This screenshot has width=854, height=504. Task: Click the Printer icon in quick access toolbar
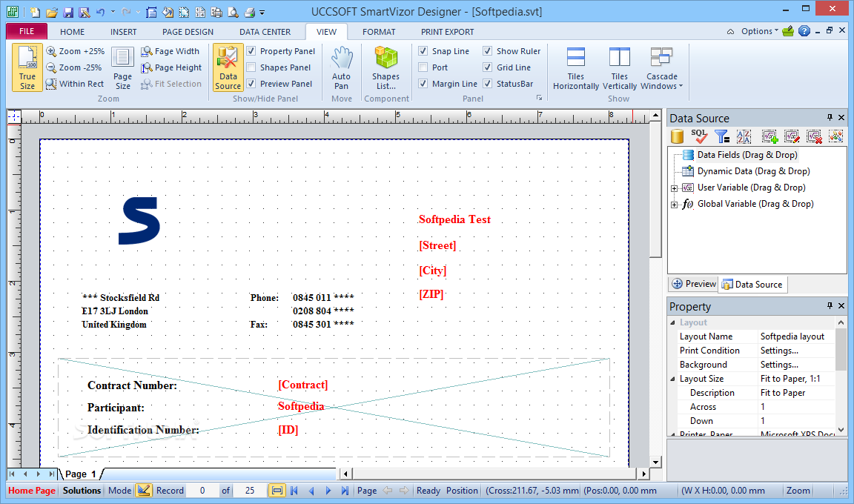(x=249, y=11)
